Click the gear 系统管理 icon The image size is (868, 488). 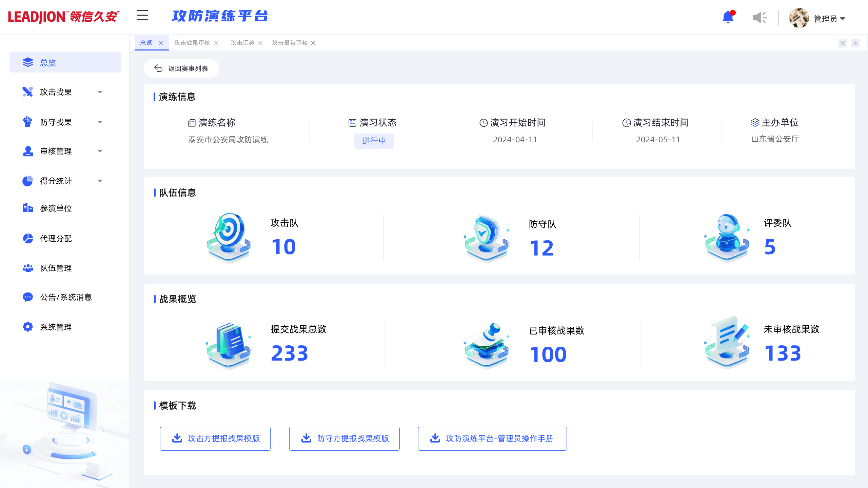[x=28, y=327]
